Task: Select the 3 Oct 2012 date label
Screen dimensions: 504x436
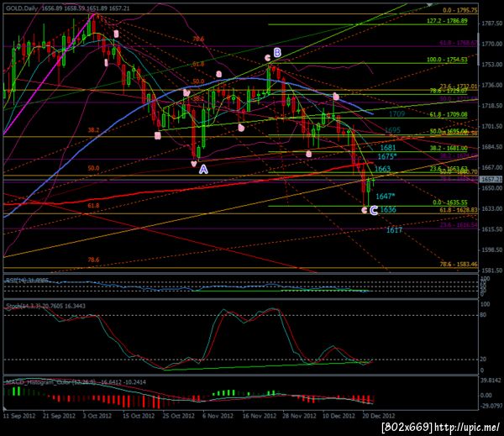Action: point(97,416)
